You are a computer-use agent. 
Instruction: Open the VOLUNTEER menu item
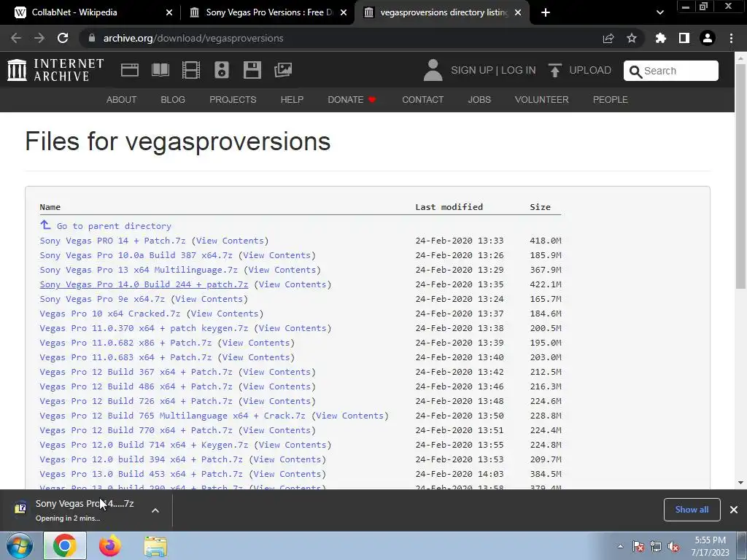click(x=542, y=99)
